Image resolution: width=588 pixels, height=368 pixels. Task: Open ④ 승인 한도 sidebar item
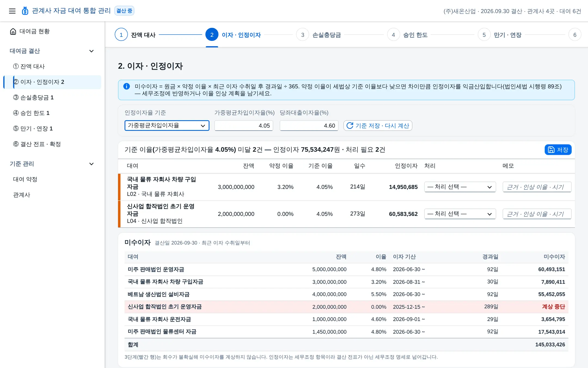[52, 113]
